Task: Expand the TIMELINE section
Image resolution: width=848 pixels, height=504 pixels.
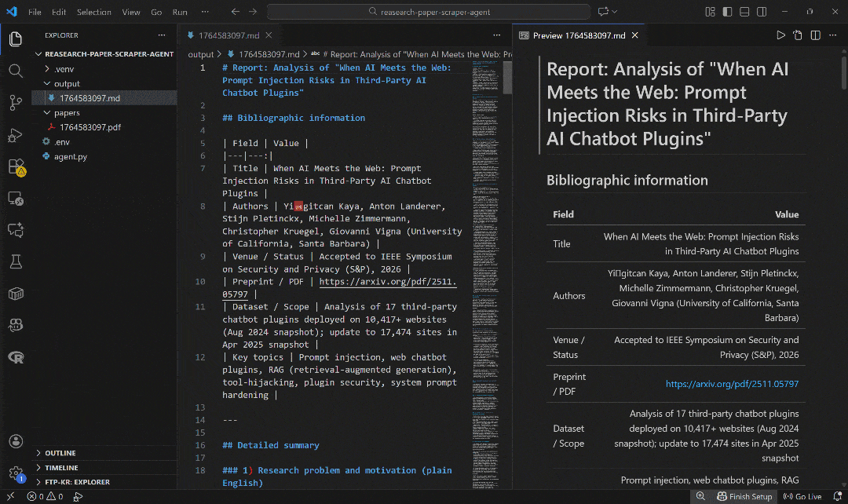Action: (104, 468)
